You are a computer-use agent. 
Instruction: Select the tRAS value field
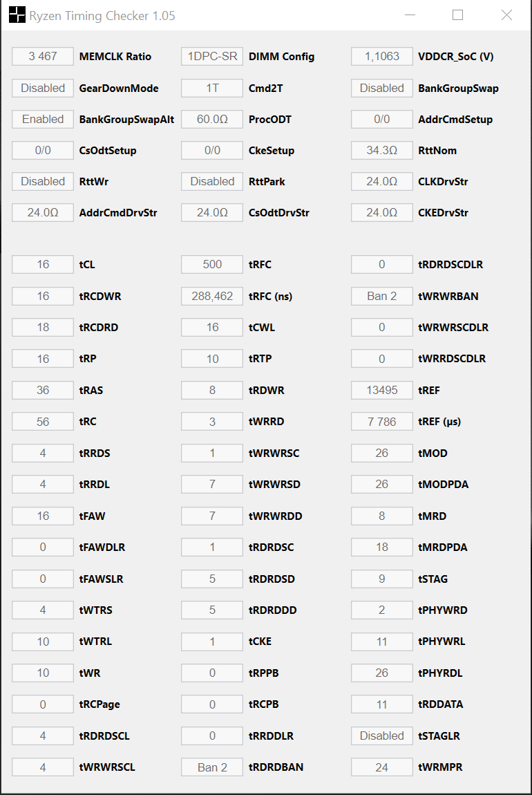(x=43, y=390)
